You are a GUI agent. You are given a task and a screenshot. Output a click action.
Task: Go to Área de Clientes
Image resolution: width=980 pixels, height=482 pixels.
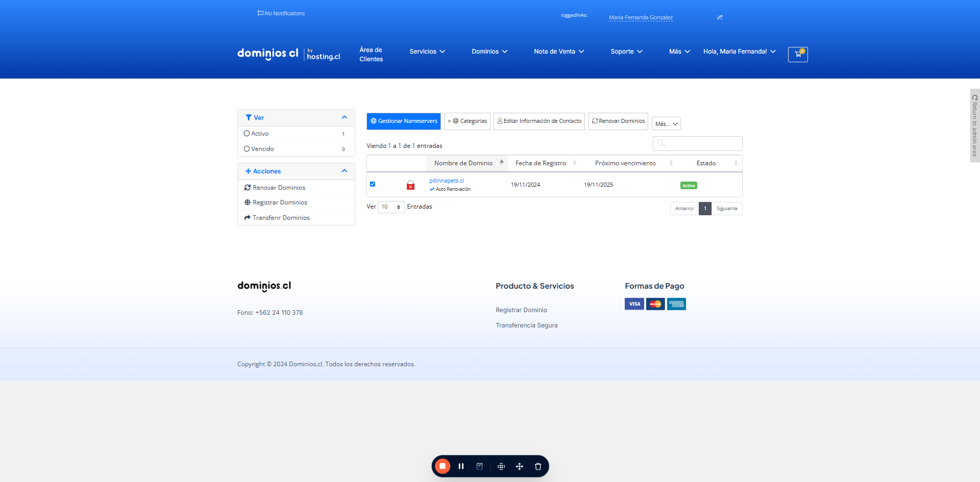371,55
